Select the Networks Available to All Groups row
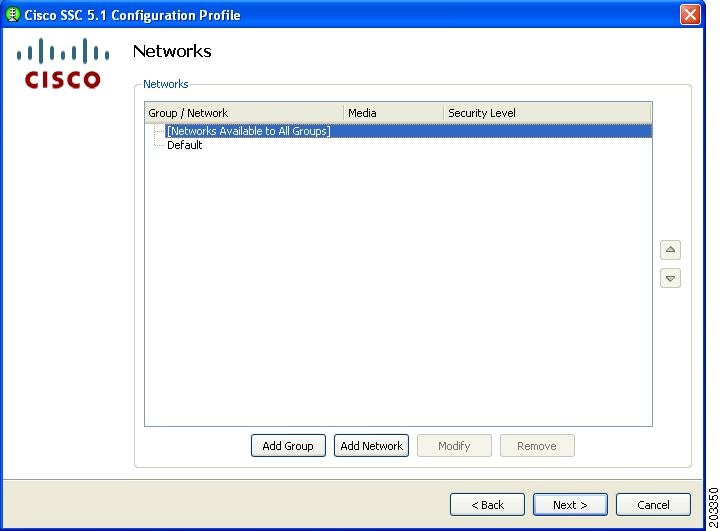Image resolution: width=721 pixels, height=531 pixels. pyautogui.click(x=408, y=131)
